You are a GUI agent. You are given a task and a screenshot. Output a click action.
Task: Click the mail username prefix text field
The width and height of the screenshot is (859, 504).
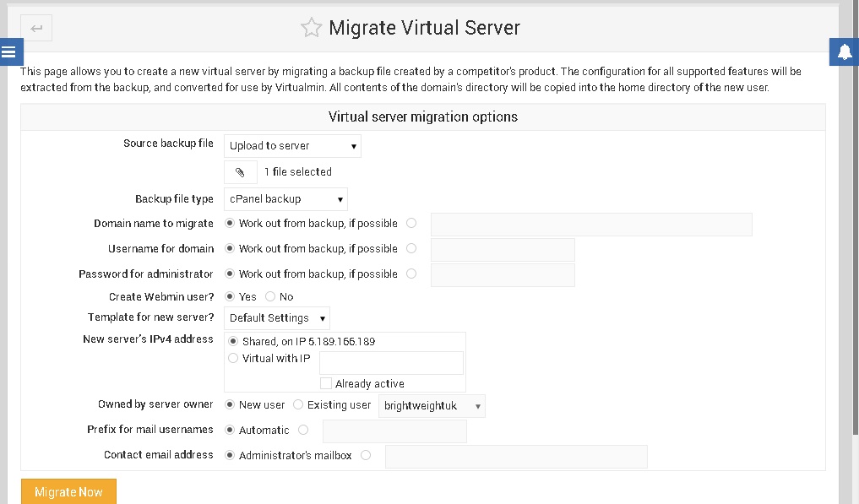point(394,431)
